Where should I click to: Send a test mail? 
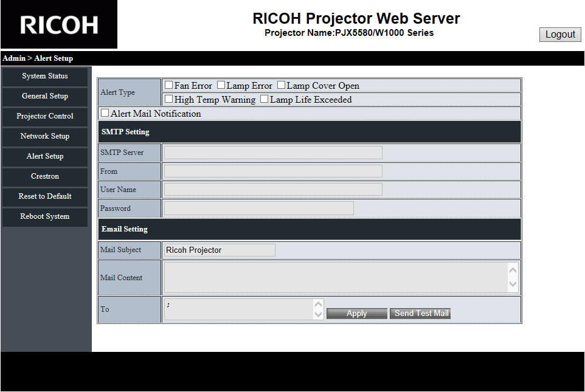[420, 314]
